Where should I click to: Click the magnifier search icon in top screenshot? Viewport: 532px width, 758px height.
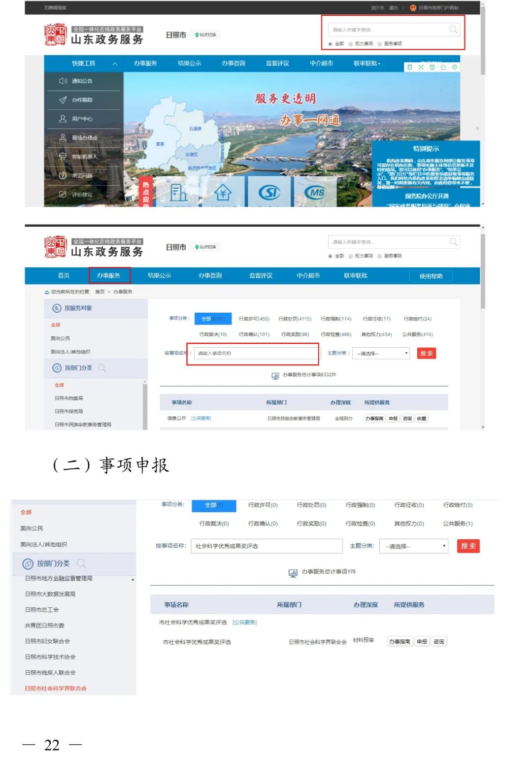(453, 30)
